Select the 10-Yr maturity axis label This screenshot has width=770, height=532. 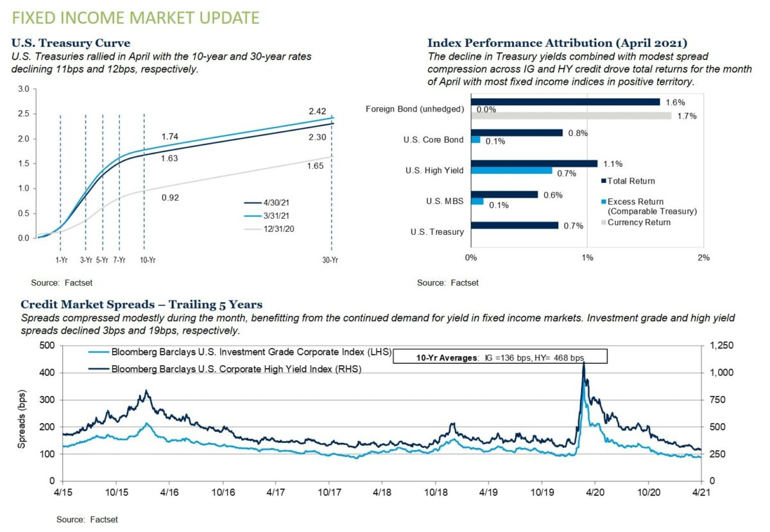click(x=147, y=260)
